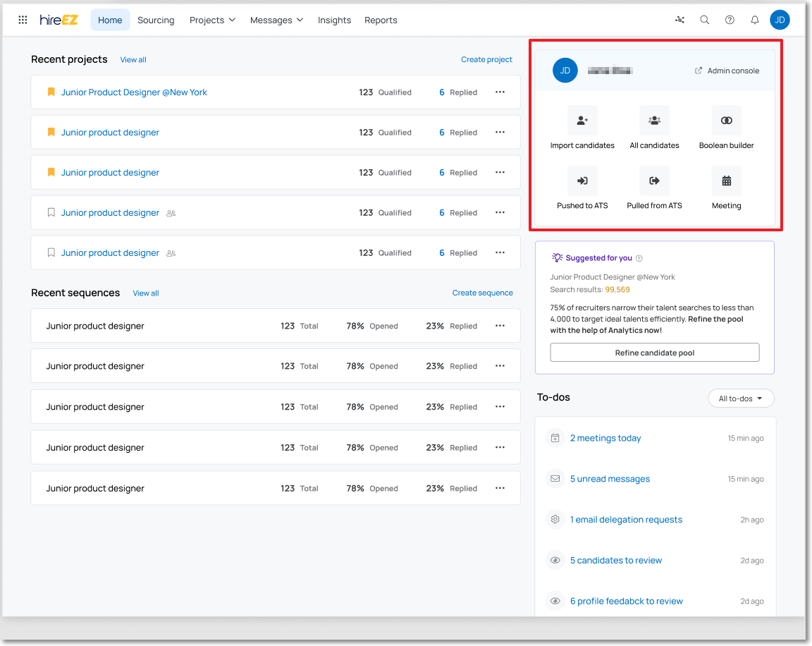This screenshot has height=646, width=812.
Task: Open the All candidates icon
Action: (654, 121)
